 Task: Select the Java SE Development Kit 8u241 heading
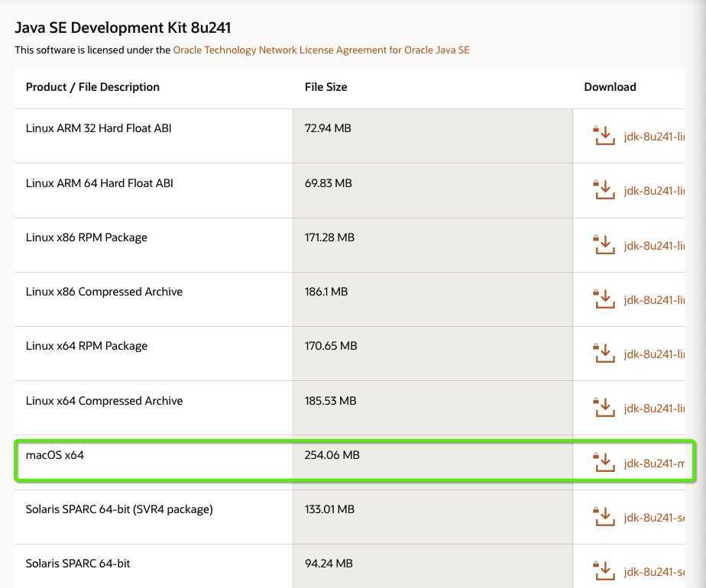click(x=122, y=27)
